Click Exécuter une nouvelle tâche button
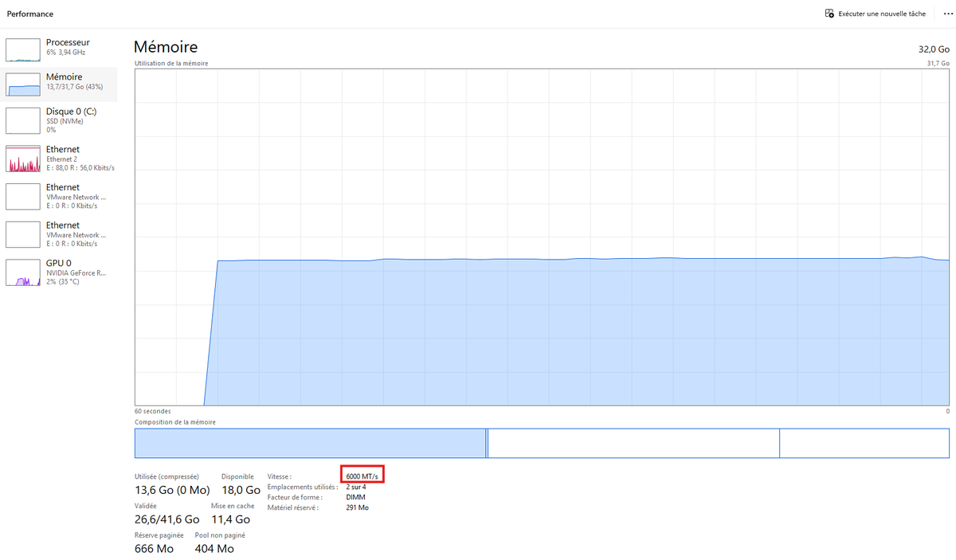 click(x=875, y=14)
